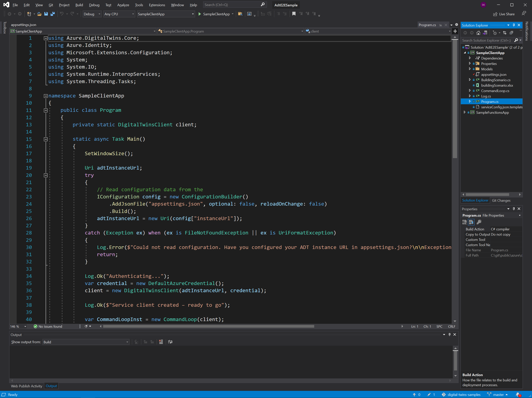Click the Live Share button

[x=504, y=14]
